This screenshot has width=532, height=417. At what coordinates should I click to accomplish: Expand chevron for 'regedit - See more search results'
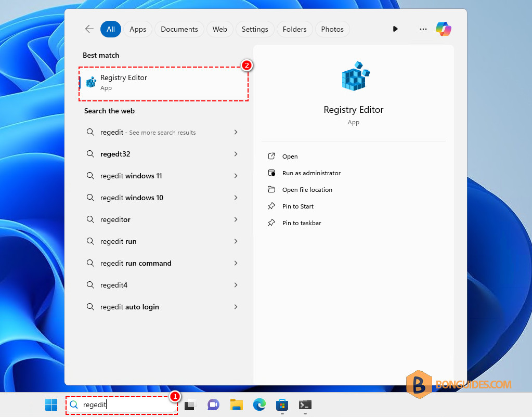point(236,132)
